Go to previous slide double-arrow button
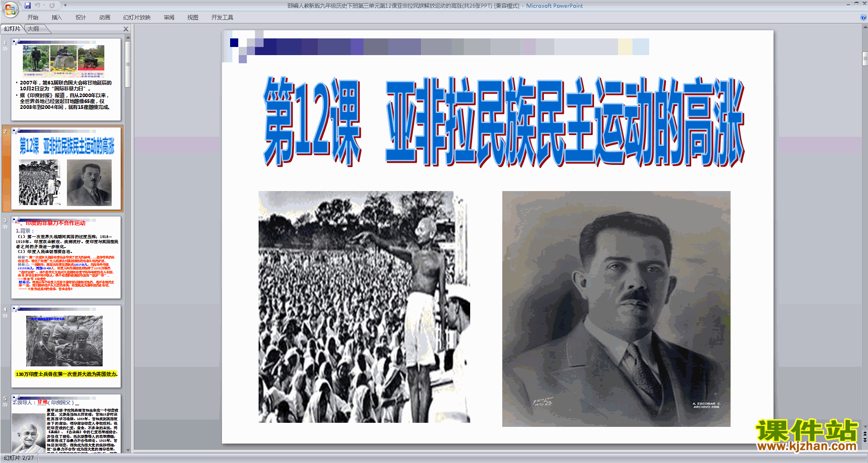868x463 pixels. (x=865, y=433)
